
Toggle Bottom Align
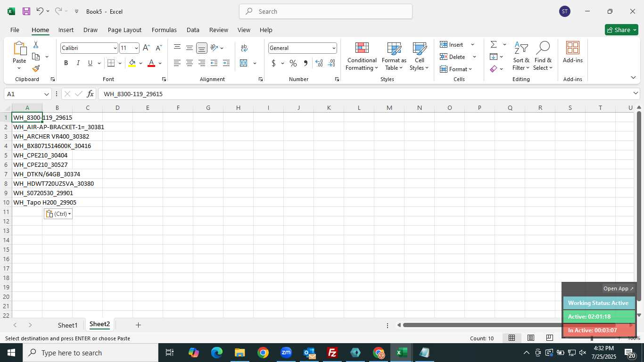click(202, 48)
